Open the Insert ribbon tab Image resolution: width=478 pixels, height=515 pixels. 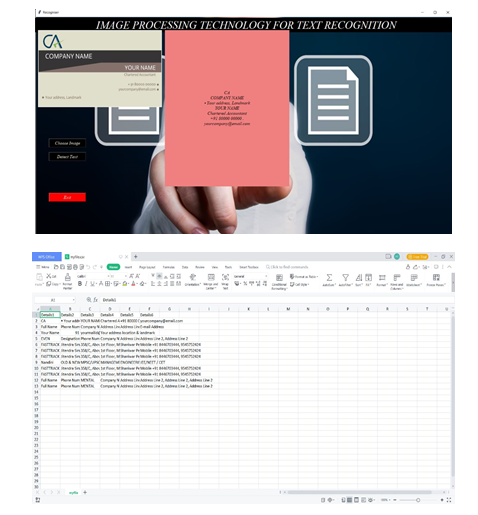[x=128, y=267]
